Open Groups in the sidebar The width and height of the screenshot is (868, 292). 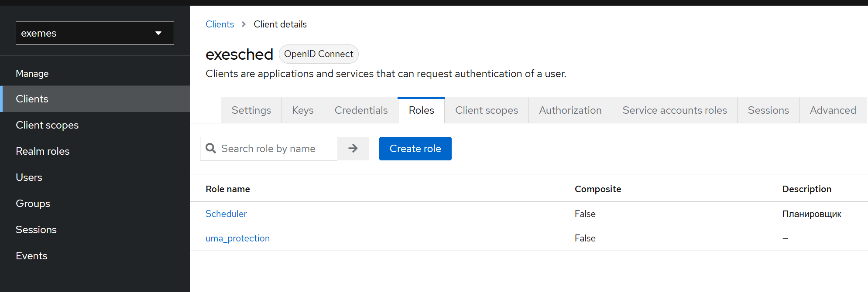tap(33, 204)
